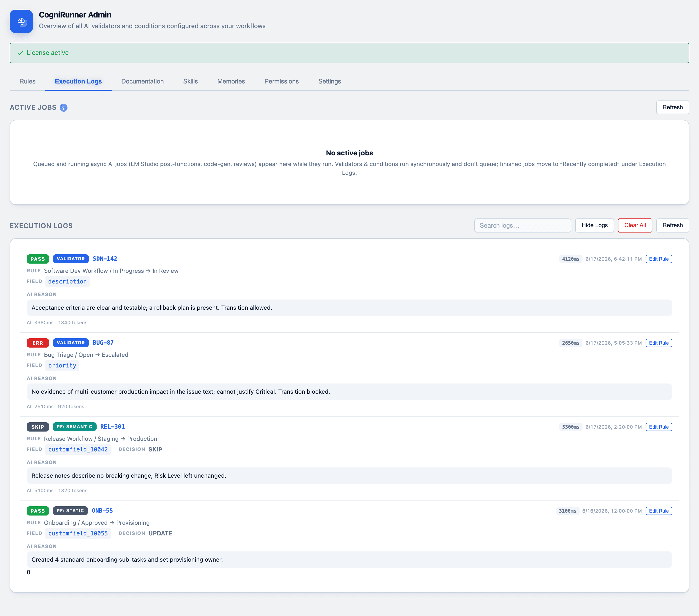Image resolution: width=699 pixels, height=616 pixels.
Task: Open the Settings tab
Action: (x=329, y=81)
